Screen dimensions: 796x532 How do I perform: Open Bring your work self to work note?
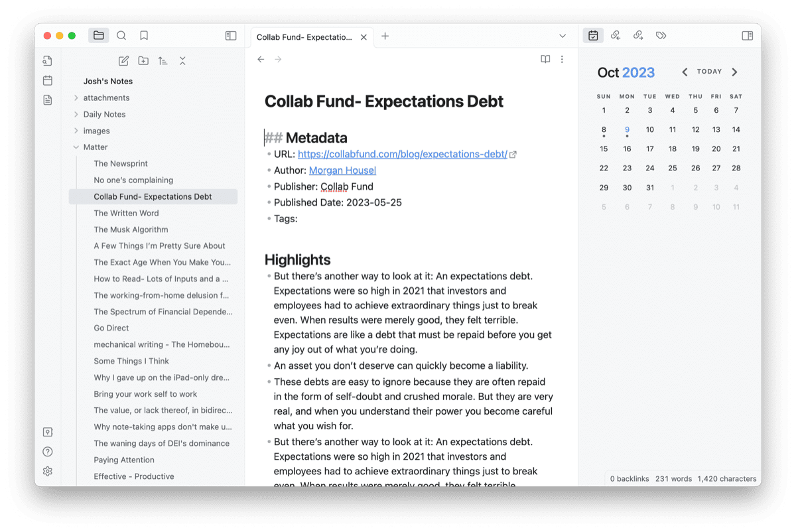tap(145, 394)
